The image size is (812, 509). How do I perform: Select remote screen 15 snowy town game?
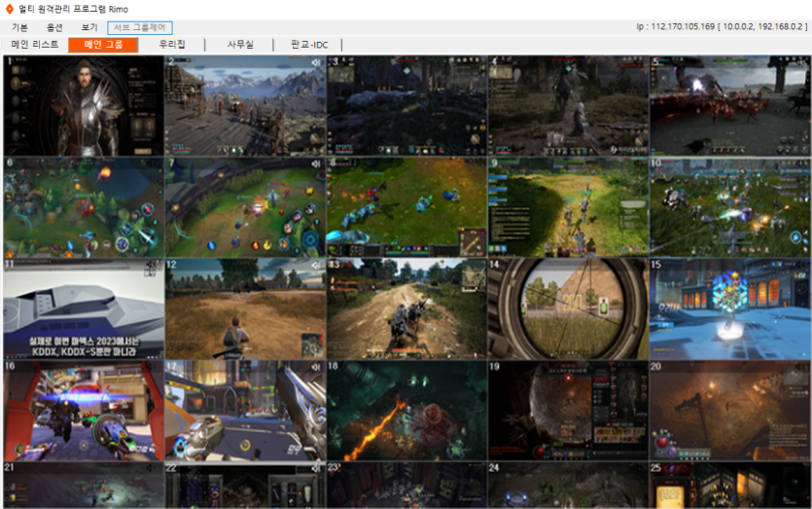pos(730,309)
